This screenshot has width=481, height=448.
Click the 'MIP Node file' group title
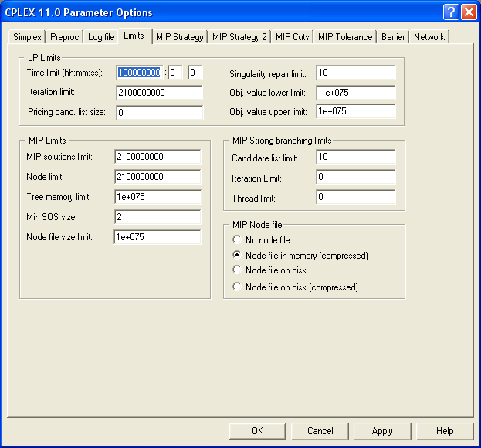point(257,225)
